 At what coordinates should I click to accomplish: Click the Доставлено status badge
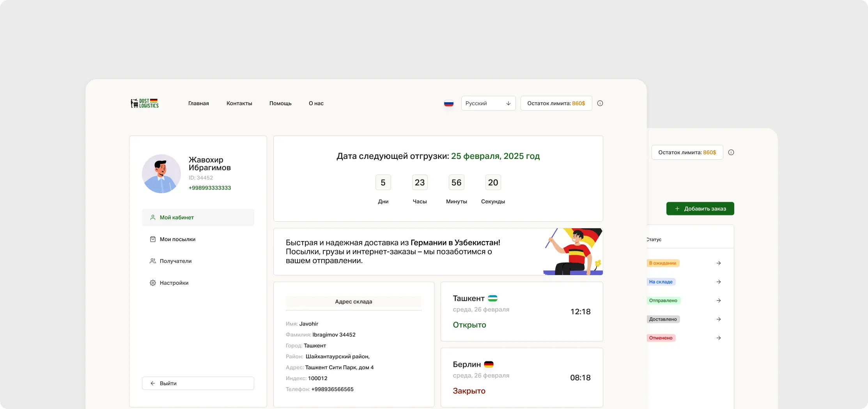[663, 319]
